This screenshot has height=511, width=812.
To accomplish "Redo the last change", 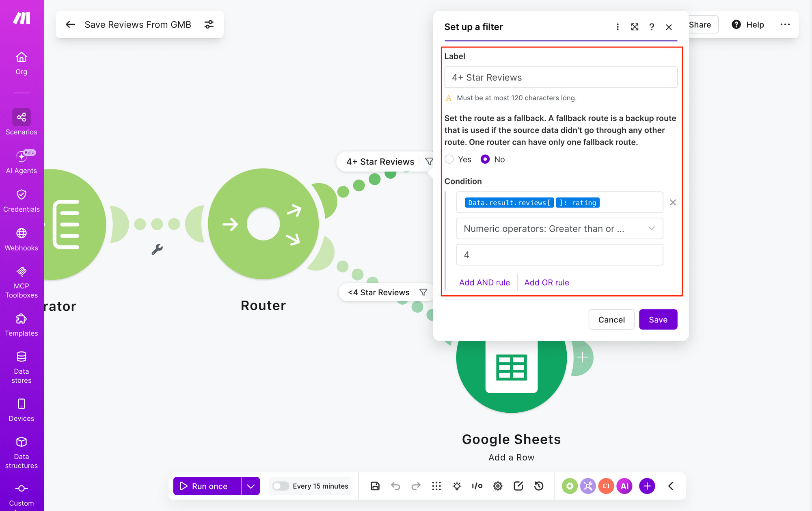I will [416, 486].
